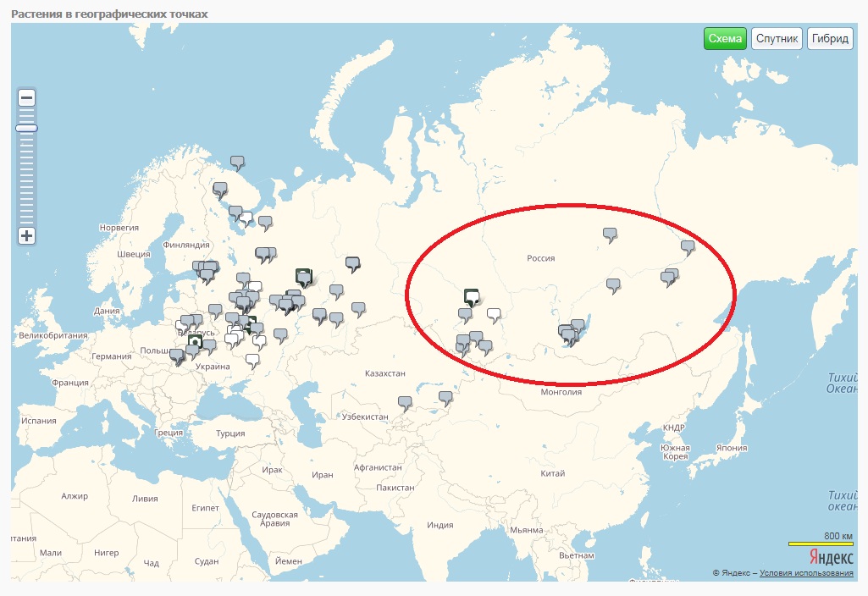Click the zoom level slider handle

click(26, 128)
